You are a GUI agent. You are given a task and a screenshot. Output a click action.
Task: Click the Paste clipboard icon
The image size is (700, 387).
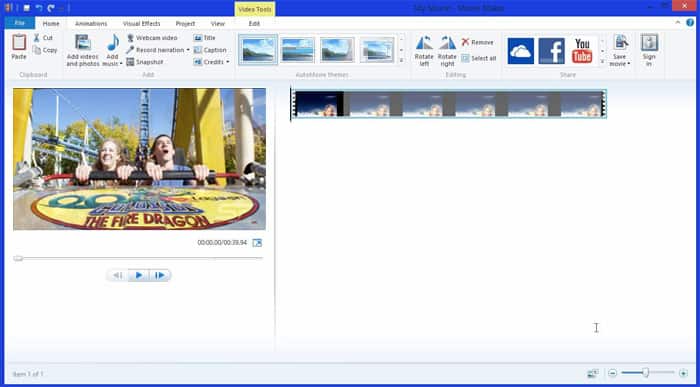pos(19,43)
